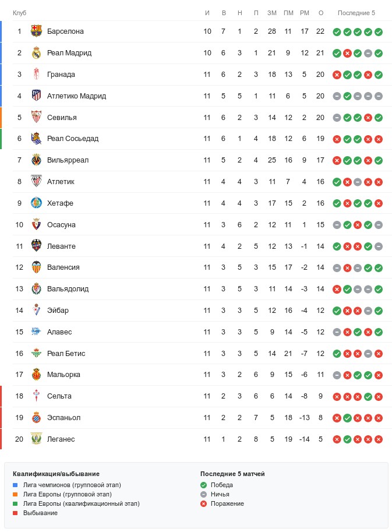Click the red Выбывание legend swatch
The height and width of the screenshot is (532, 392).
(15, 513)
